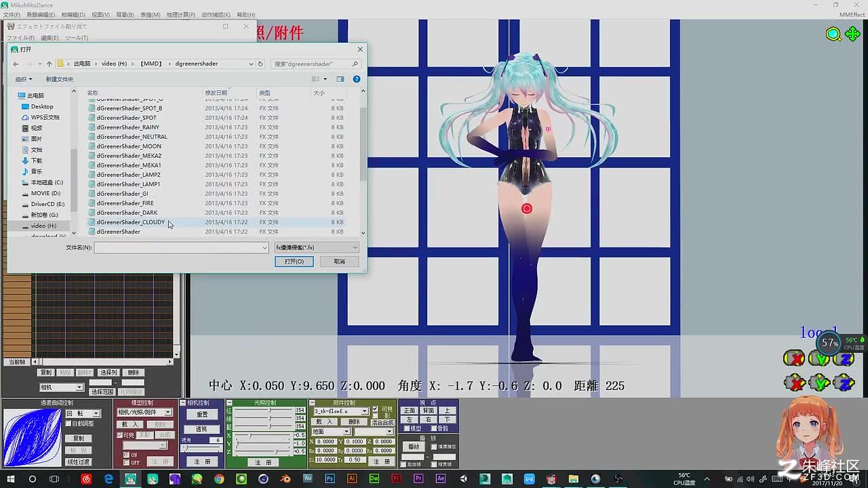Viewport: 868px width, 488px height.
Task: Click 新建文件夹 in the dialog toolbar
Action: 60,79
